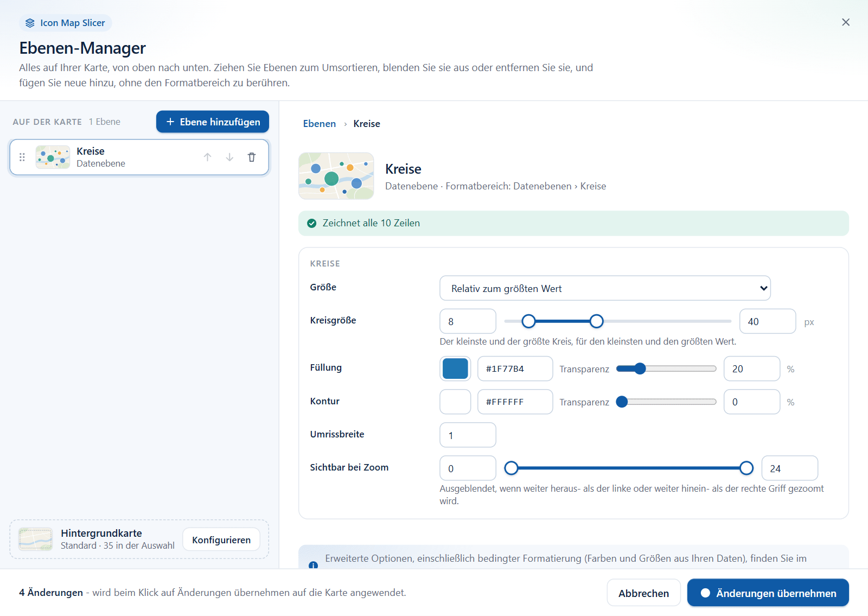
Task: Click the large Kreise preview image
Action: click(x=336, y=176)
